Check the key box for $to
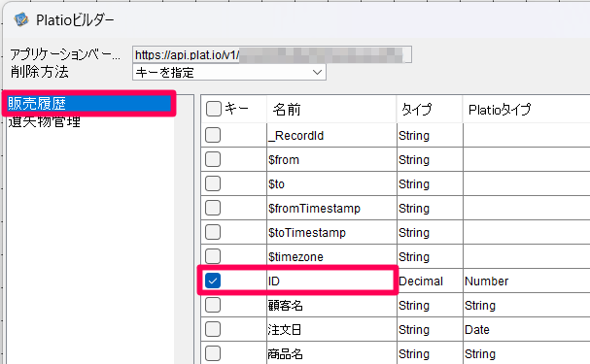 coord(213,183)
